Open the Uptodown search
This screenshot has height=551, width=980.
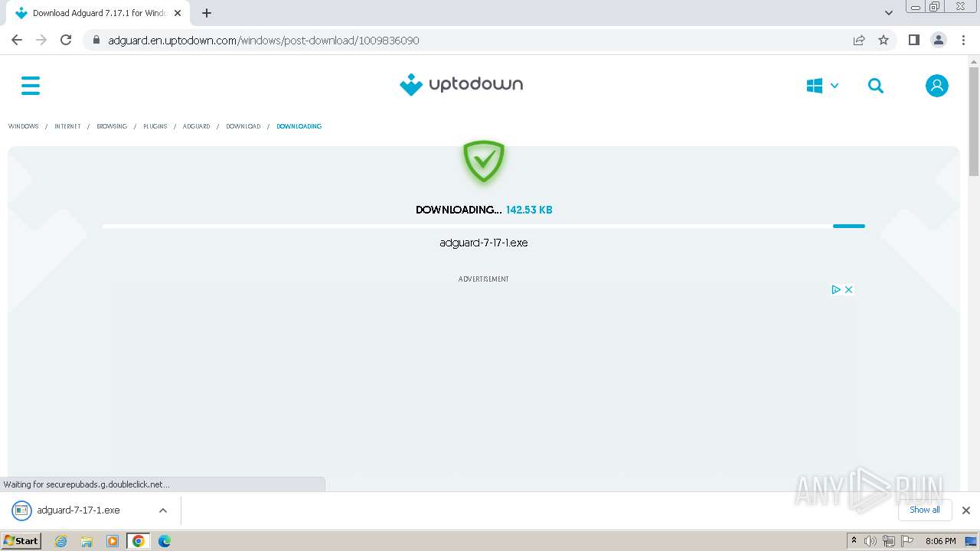point(876,86)
